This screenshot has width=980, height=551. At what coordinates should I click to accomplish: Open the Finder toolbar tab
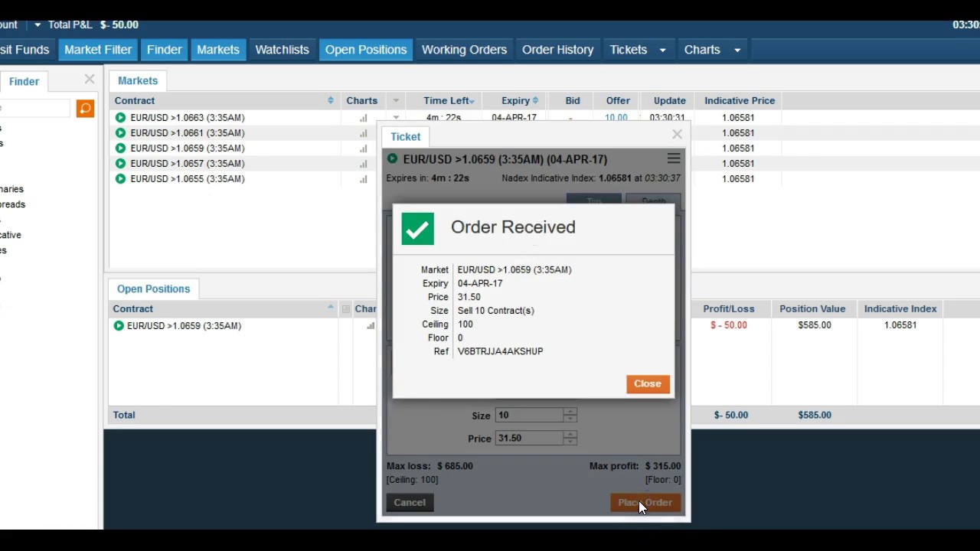click(x=165, y=50)
